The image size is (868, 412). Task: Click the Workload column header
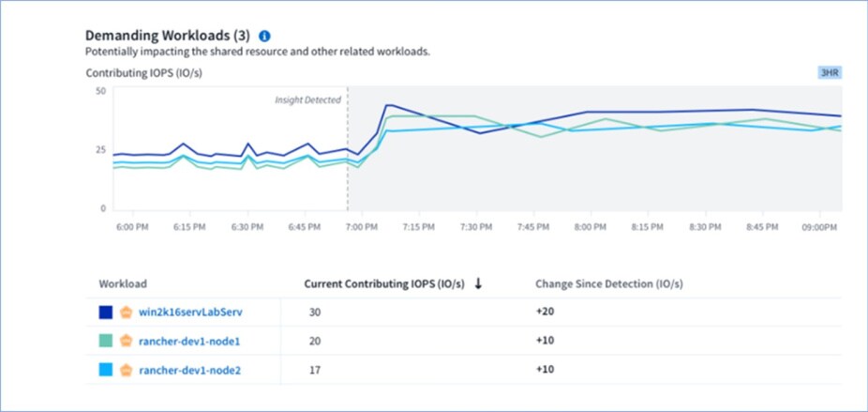click(122, 283)
